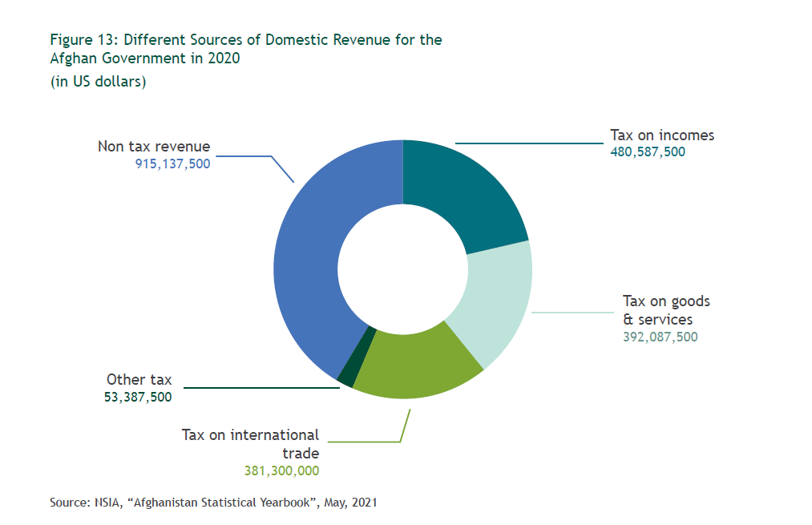Select the '(in US dollars)' subtitle

pos(98,82)
